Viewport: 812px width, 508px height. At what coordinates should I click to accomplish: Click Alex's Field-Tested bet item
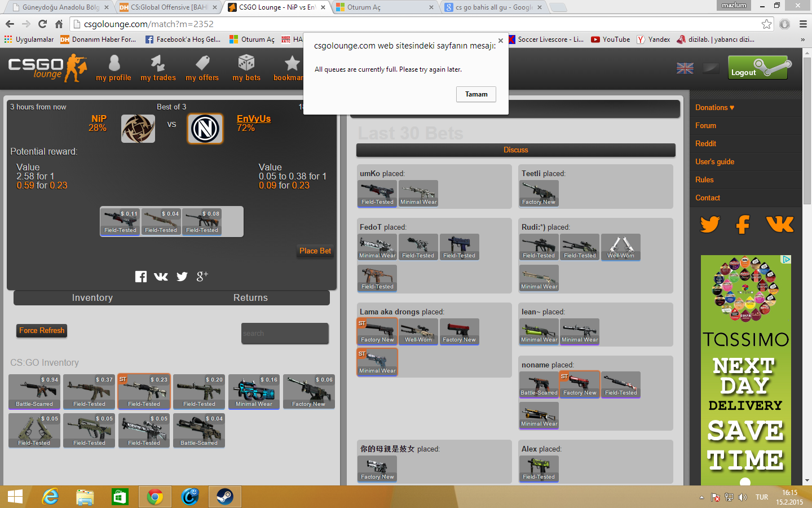click(x=539, y=469)
